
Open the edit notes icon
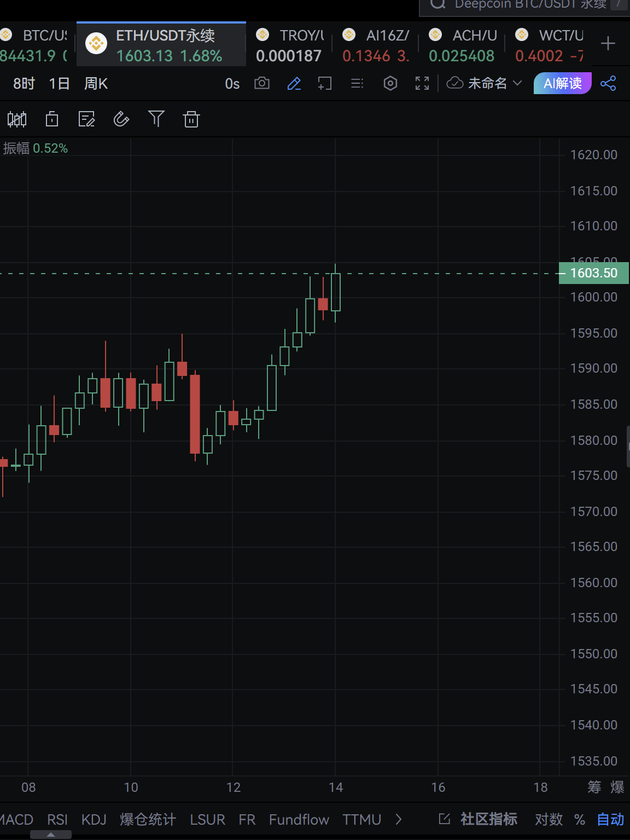[x=87, y=119]
